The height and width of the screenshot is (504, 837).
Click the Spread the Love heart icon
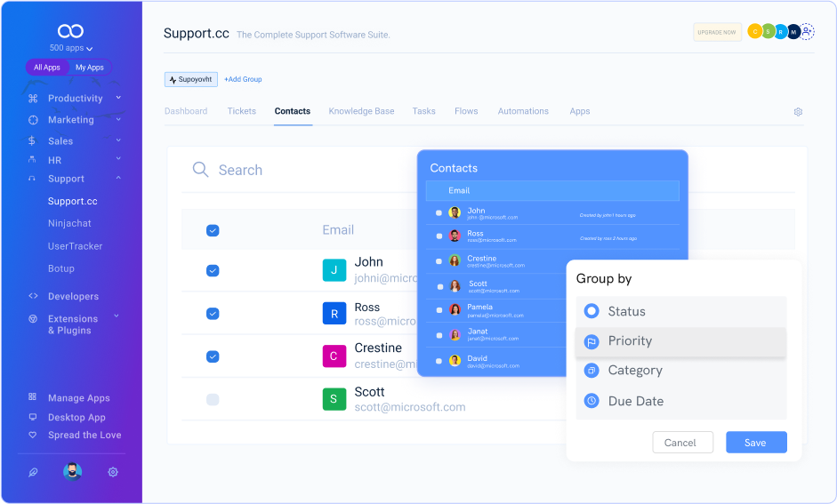point(33,435)
